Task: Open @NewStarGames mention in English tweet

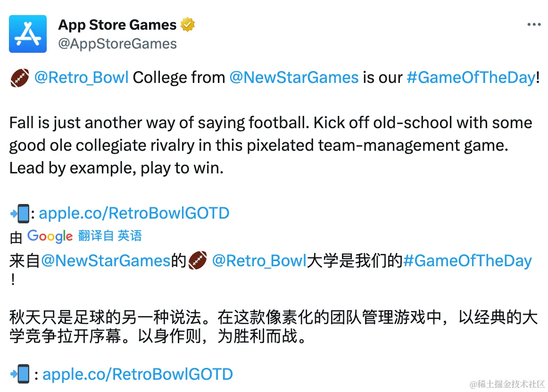Action: 294,77
